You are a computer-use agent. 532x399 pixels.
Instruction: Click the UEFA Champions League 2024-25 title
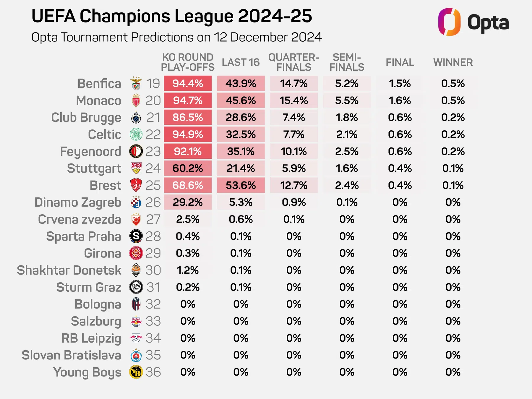click(x=172, y=16)
